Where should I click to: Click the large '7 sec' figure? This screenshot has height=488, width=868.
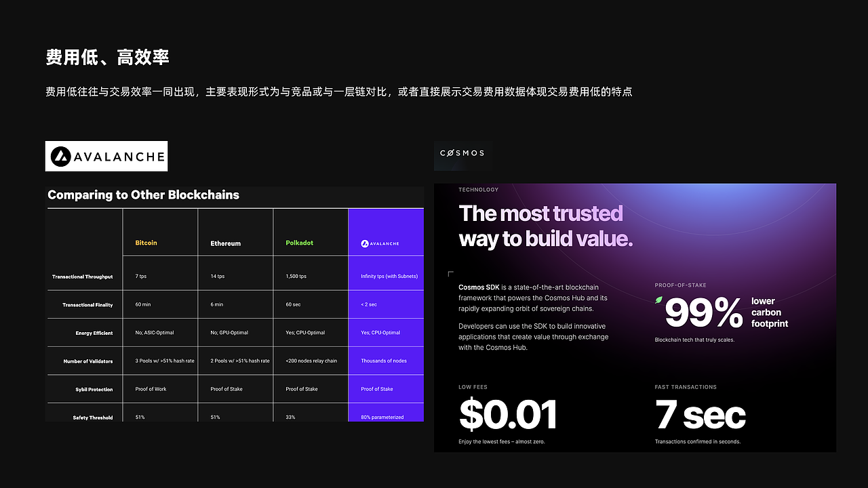click(x=701, y=415)
